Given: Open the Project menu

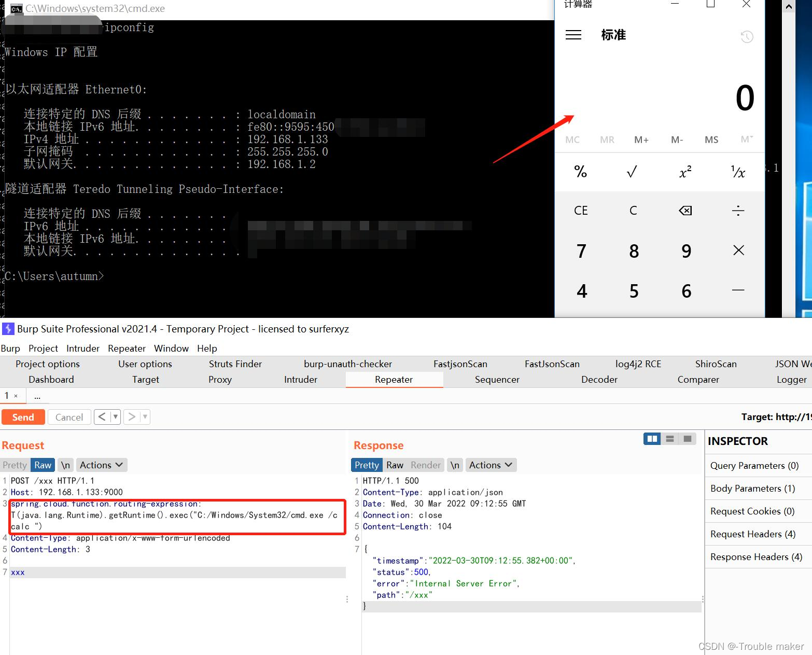Looking at the screenshot, I should click(43, 349).
